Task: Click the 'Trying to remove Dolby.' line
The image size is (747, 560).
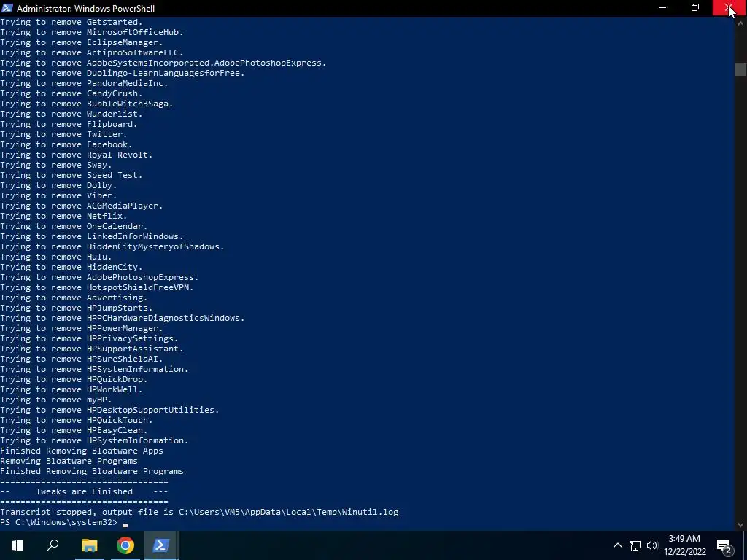Action: tap(58, 185)
